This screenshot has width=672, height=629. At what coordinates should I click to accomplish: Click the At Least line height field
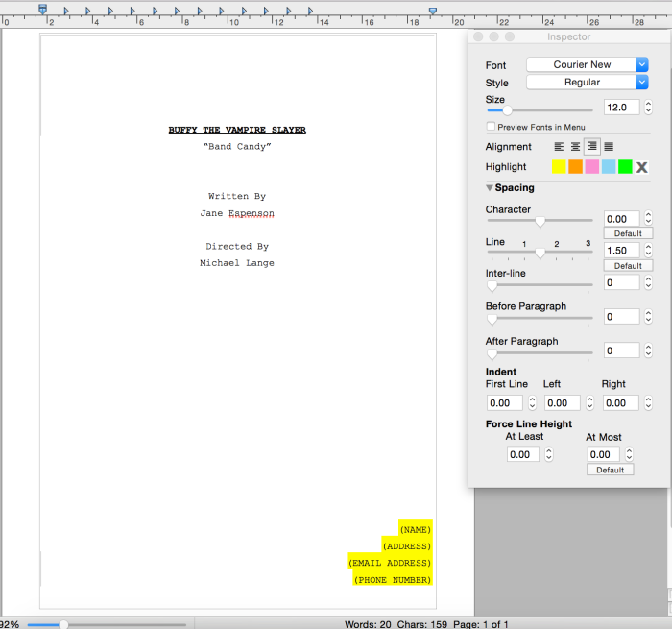pos(523,454)
